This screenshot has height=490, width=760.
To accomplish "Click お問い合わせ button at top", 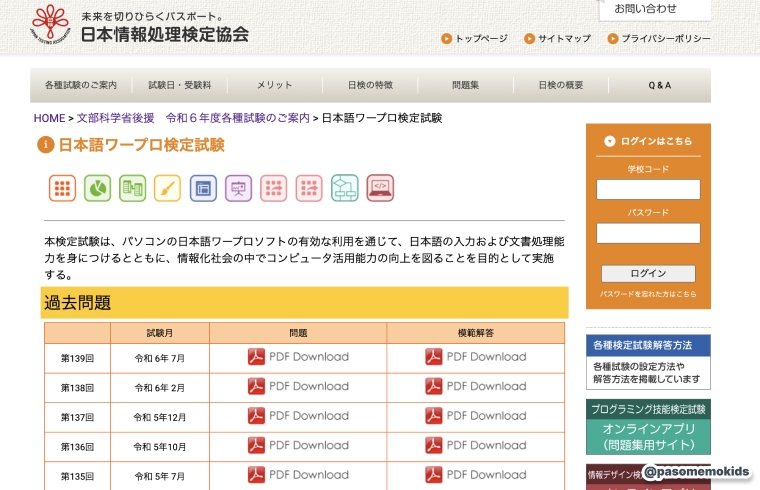I will (x=655, y=9).
